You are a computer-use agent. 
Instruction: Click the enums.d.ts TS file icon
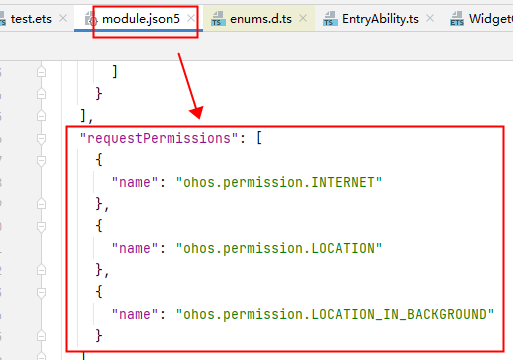pos(217,19)
